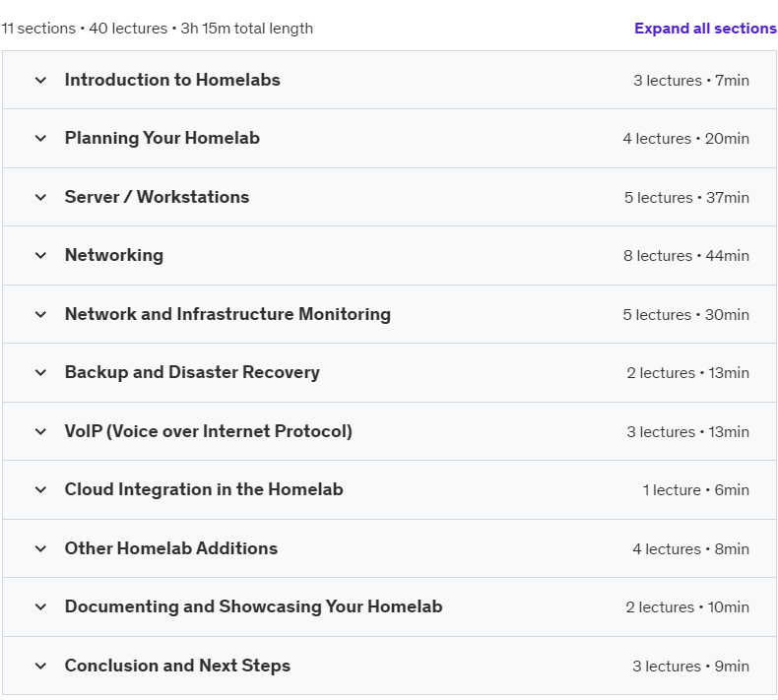Click '2 lectures • 10min' text
Viewport: 778px width, 700px height.
point(687,606)
